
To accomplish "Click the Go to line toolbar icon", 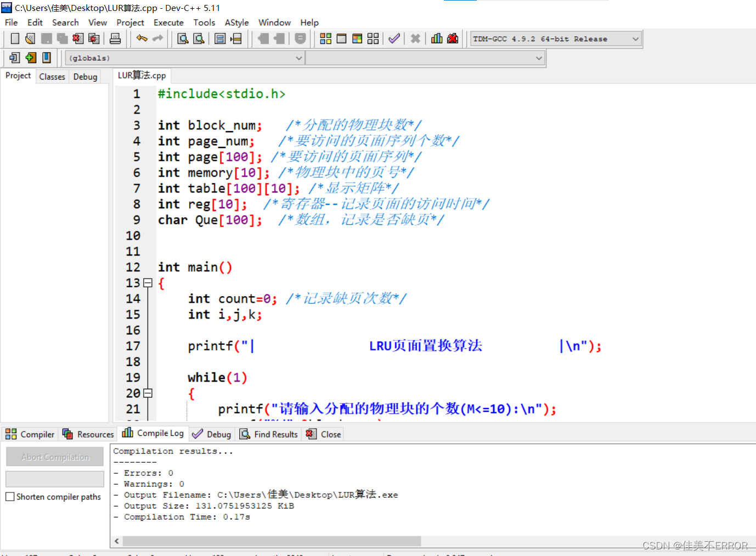I will 236,38.
